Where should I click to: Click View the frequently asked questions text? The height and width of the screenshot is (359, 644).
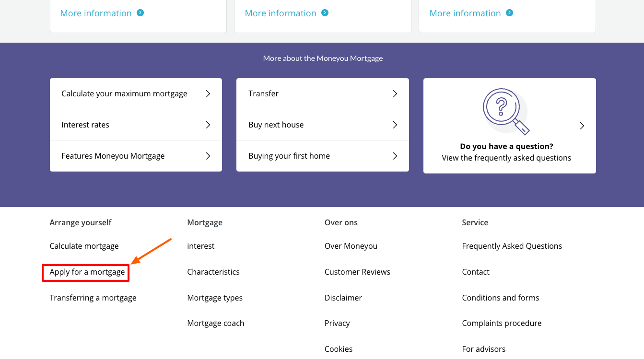pyautogui.click(x=506, y=158)
